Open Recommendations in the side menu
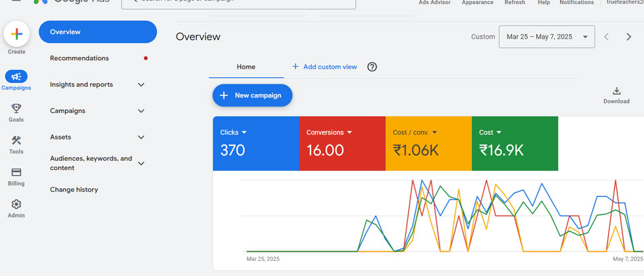This screenshot has height=276, width=644. (x=79, y=58)
